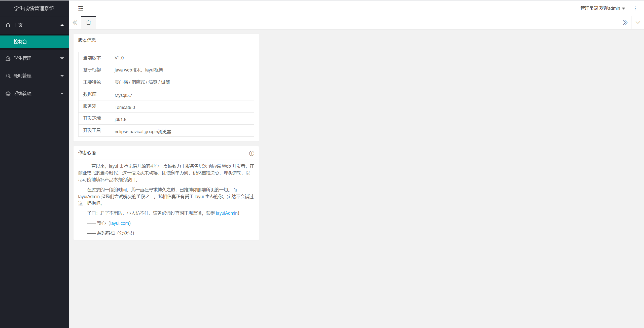
Task: Click the 主页 house icon in sidebar
Action: tap(8, 25)
